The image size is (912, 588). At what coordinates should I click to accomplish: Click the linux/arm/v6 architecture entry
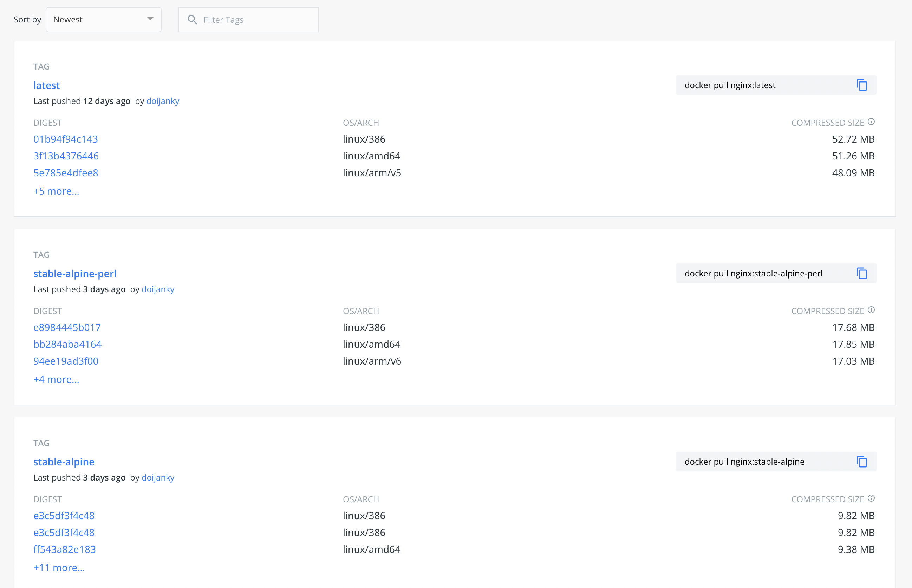click(x=372, y=361)
